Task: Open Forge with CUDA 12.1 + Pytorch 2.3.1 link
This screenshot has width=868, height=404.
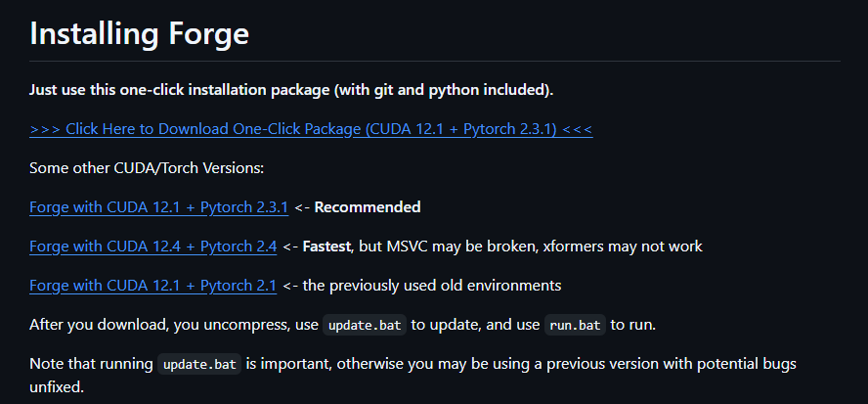Action: [x=159, y=207]
